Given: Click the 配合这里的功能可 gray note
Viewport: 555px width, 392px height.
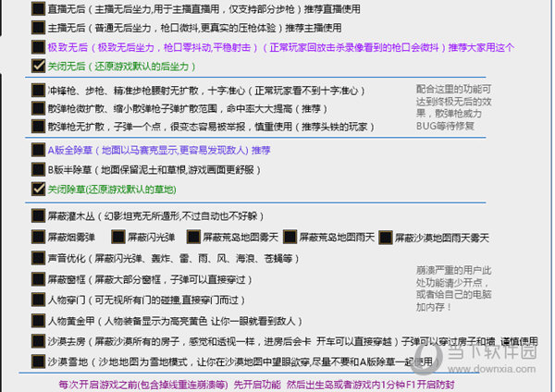Looking at the screenshot, I should [454, 107].
